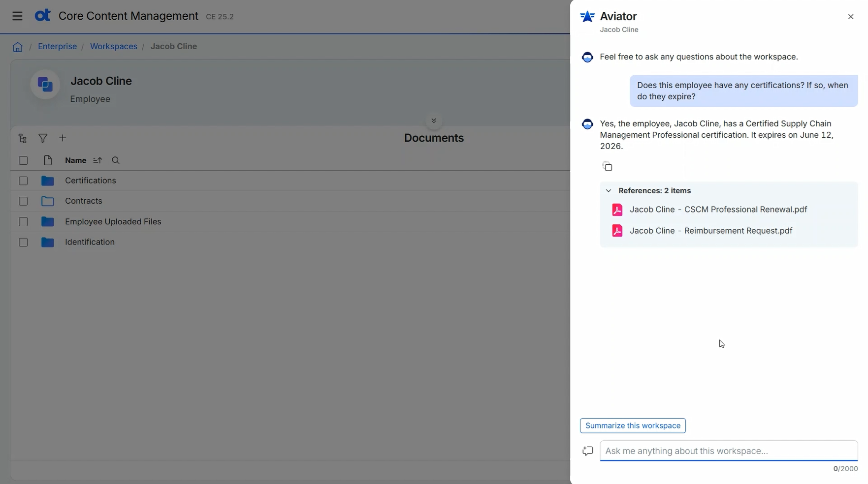Toggle the name sort order icon

point(97,160)
